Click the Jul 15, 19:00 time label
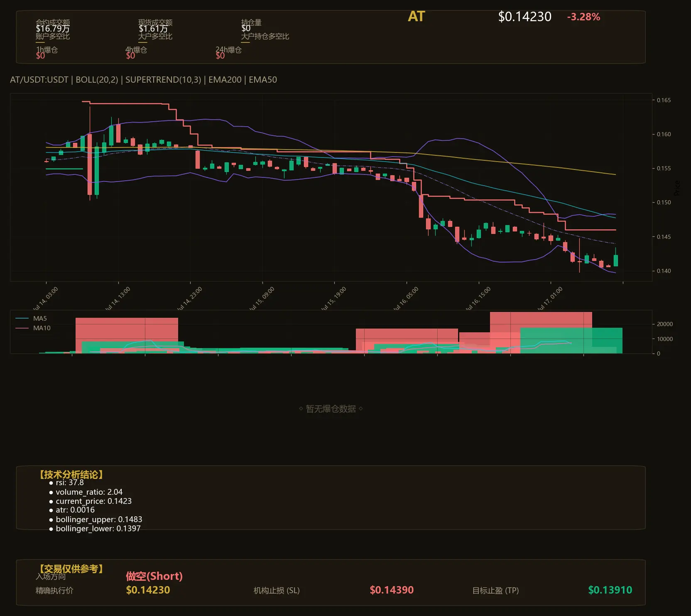Image resolution: width=691 pixels, height=616 pixels. coord(333,299)
